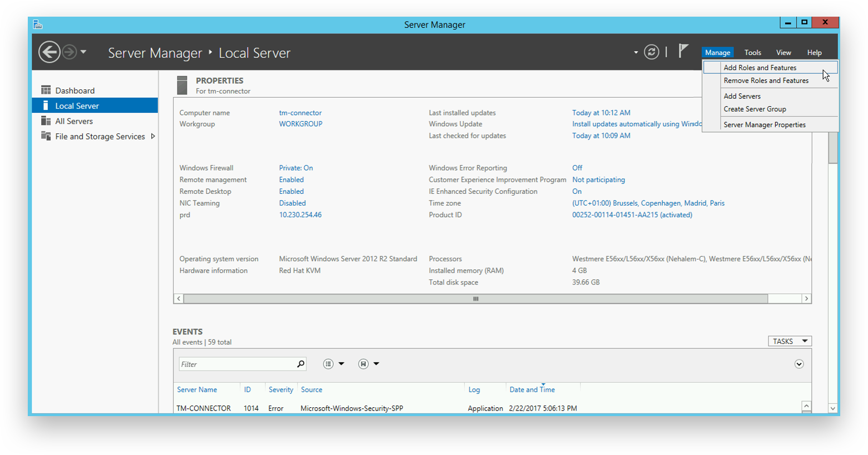
Task: Click the back navigation arrow
Action: point(49,52)
